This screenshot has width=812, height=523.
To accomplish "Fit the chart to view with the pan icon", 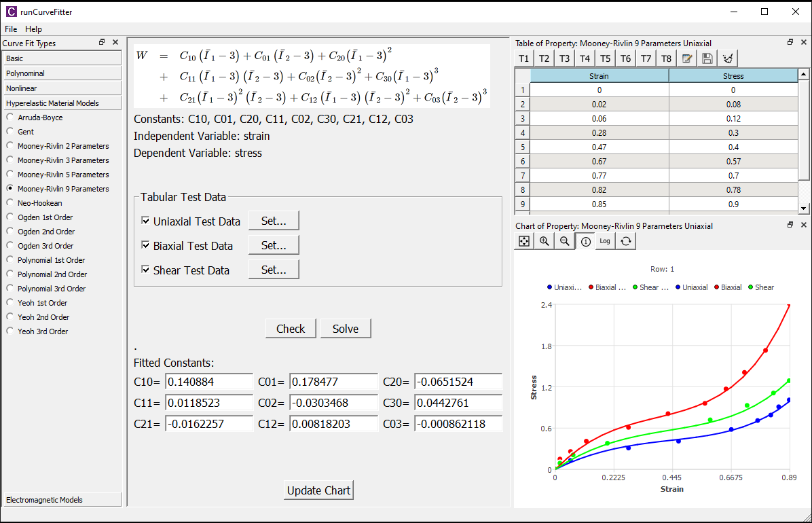I will [x=522, y=240].
